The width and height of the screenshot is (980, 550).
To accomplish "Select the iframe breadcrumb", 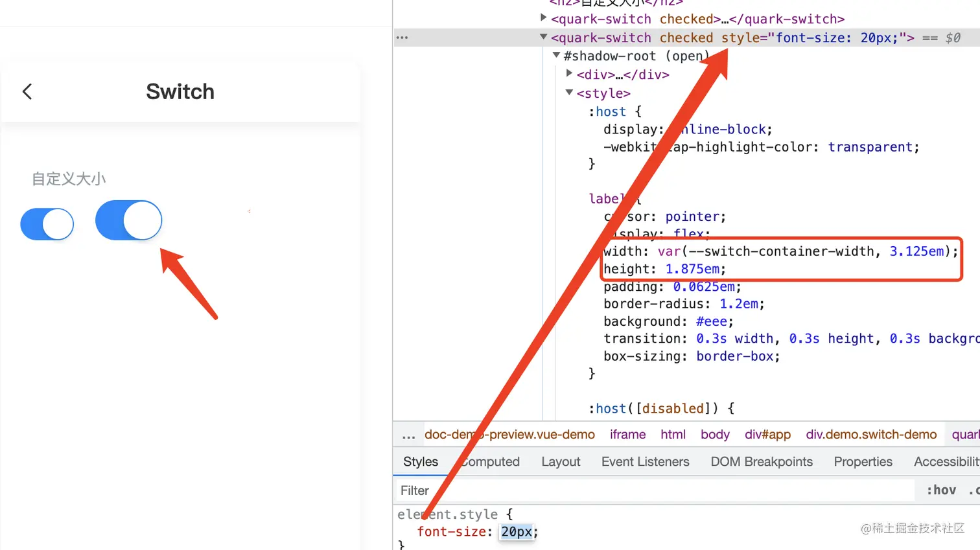I will (627, 435).
